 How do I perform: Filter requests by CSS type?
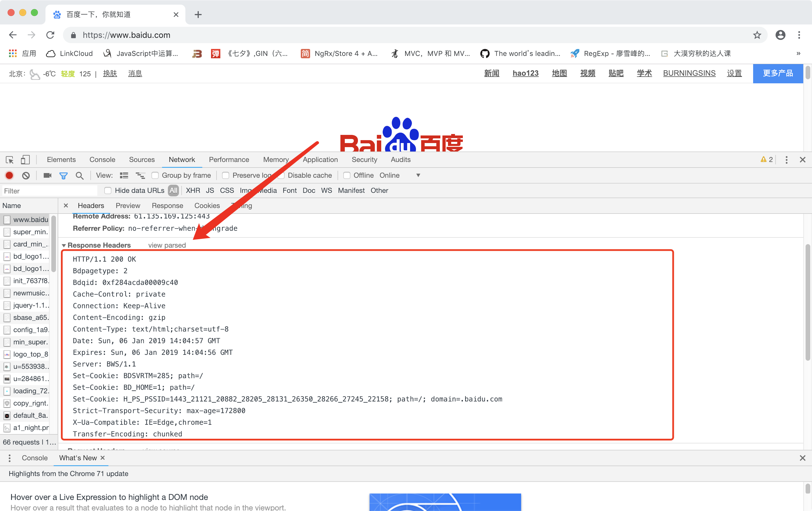pyautogui.click(x=226, y=191)
